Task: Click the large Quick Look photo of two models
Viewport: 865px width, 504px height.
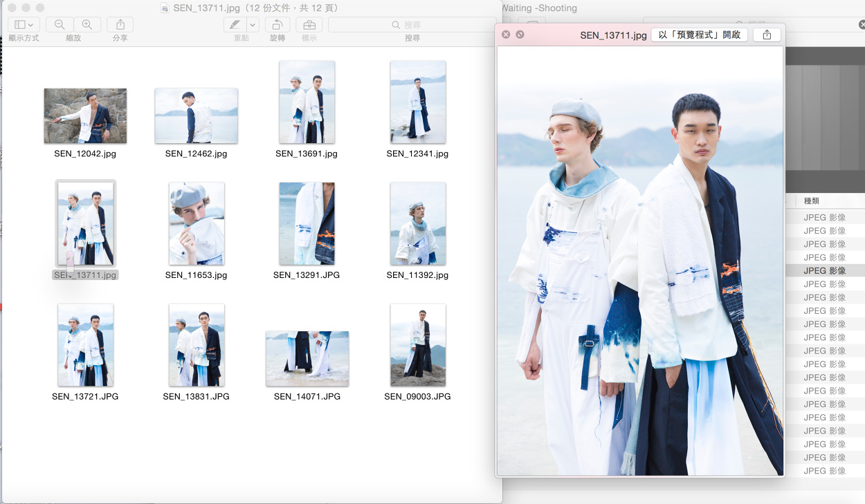Action: [x=640, y=261]
